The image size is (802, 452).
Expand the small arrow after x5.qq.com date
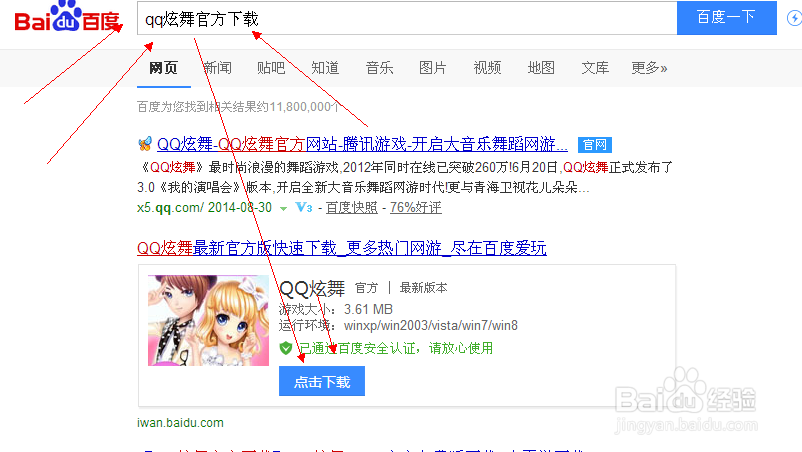point(283,209)
